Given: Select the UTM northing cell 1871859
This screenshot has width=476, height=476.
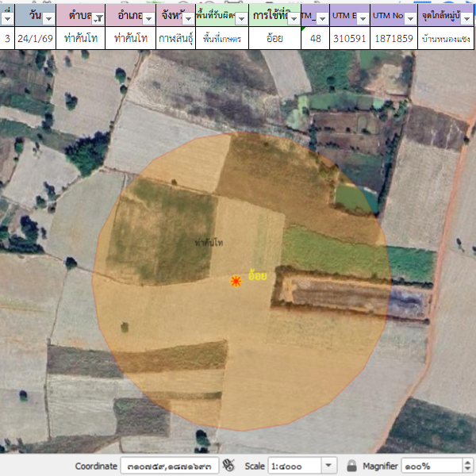Looking at the screenshot, I should point(393,38).
